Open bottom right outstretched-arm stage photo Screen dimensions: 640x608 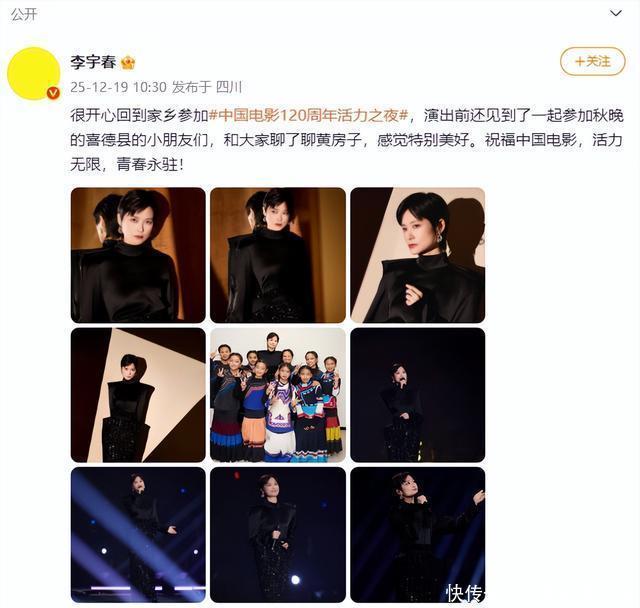[x=418, y=535]
